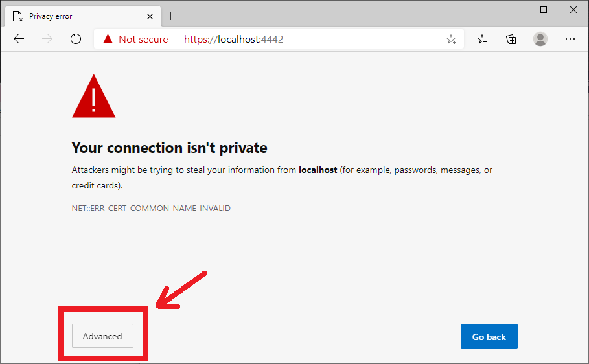The width and height of the screenshot is (589, 364).
Task: Maximize the browser window
Action: point(544,10)
